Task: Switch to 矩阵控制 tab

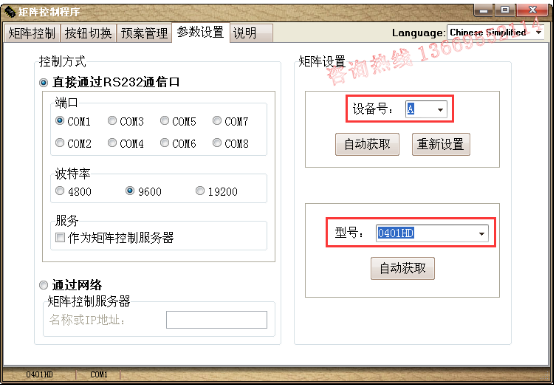Action: [32, 33]
